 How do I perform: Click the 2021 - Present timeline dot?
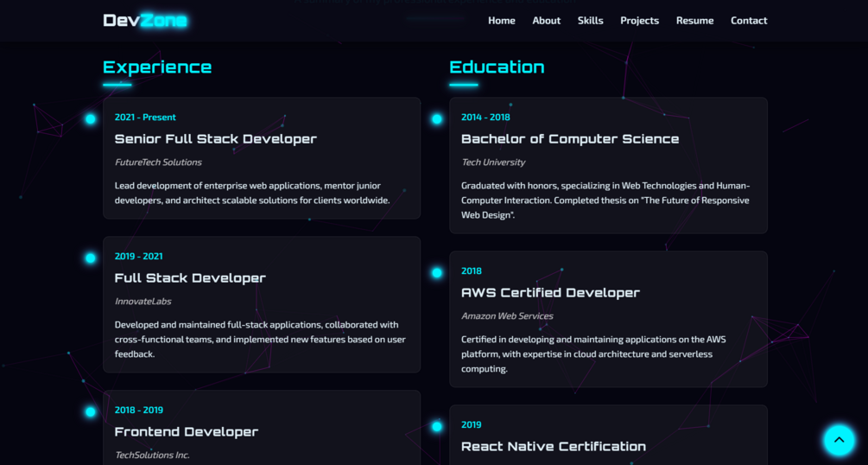point(91,118)
